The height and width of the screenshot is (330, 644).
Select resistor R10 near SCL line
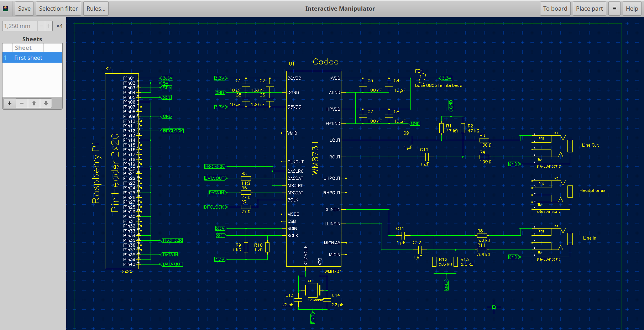tap(267, 247)
